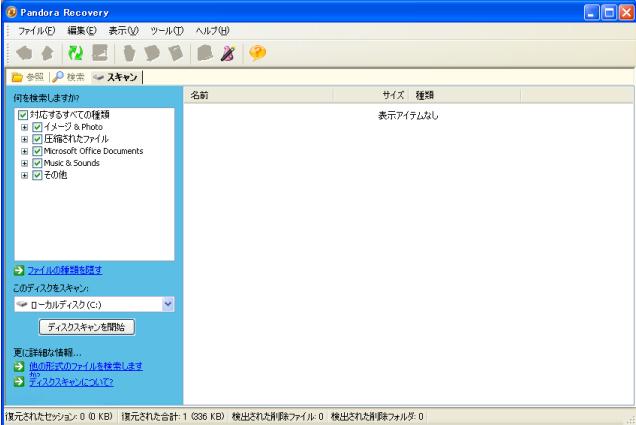Click the 表示アイテムなし message text
The width and height of the screenshot is (636, 425).
pos(408,116)
